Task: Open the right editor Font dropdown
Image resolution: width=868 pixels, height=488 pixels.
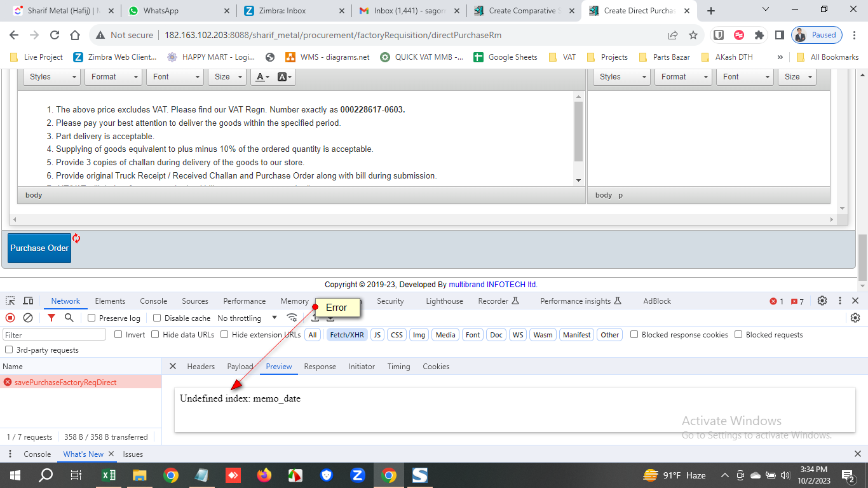Action: point(745,77)
